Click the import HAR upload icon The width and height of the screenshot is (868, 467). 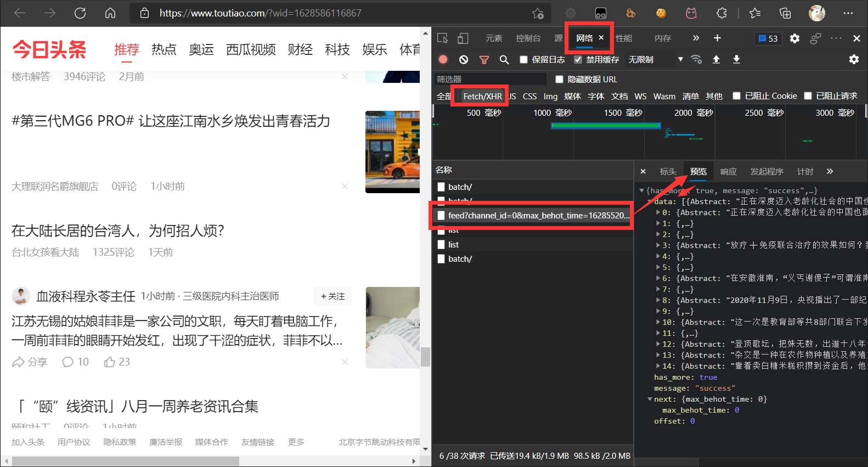point(716,59)
